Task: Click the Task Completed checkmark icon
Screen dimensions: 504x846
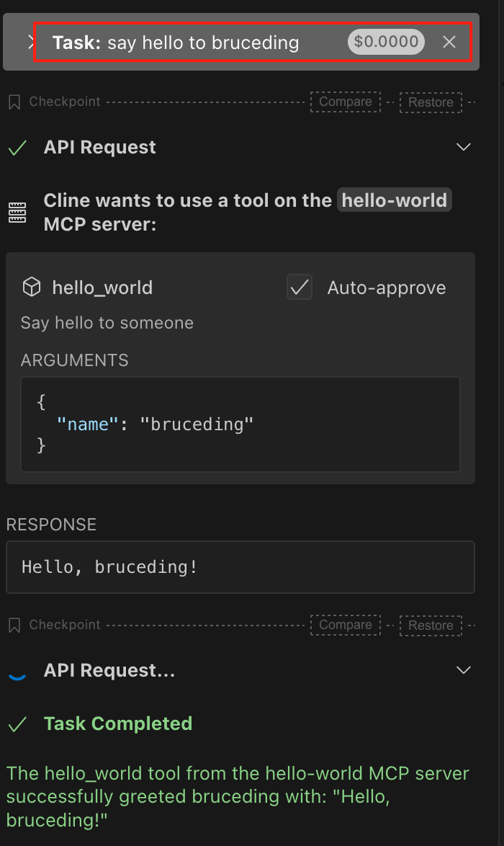Action: [17, 724]
